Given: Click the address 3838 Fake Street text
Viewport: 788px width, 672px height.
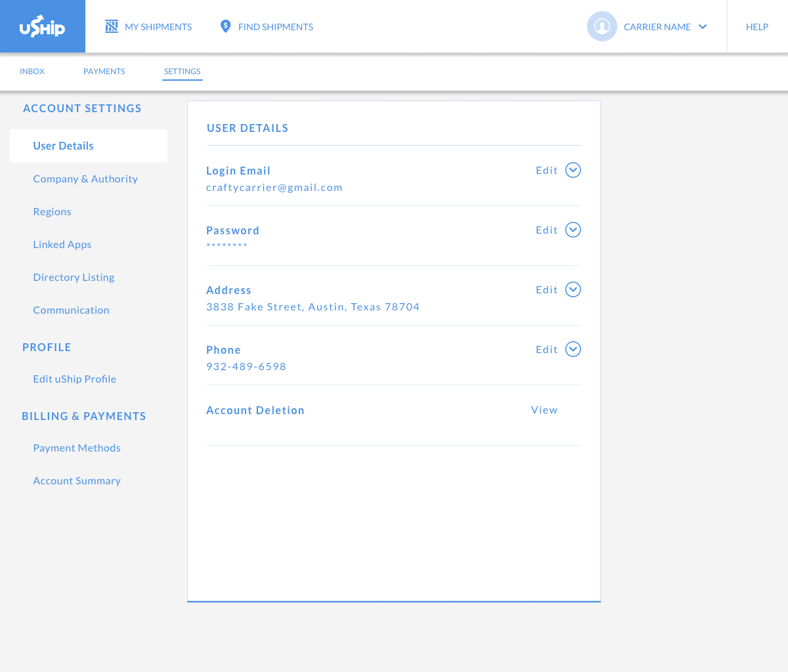Looking at the screenshot, I should pyautogui.click(x=313, y=307).
